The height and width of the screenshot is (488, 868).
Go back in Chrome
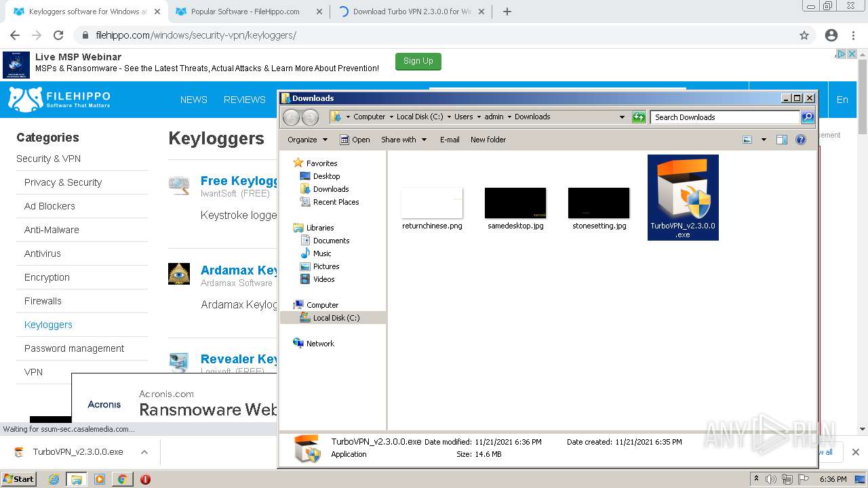tap(15, 35)
